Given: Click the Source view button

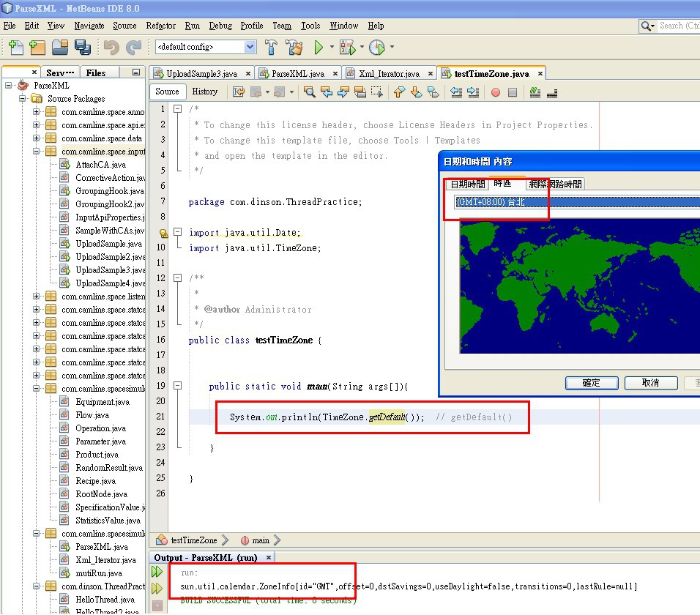Looking at the screenshot, I should click(x=167, y=92).
